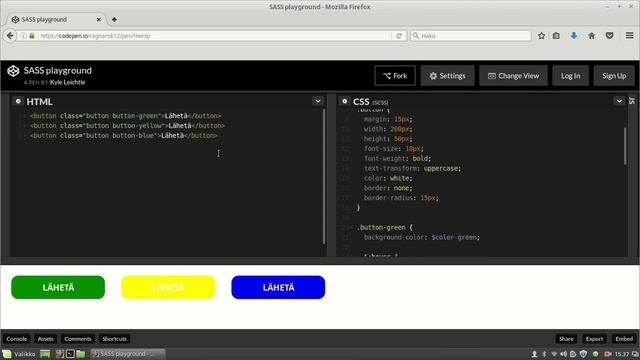Viewport: 640px width, 360px height.
Task: Click the shield tray icon
Action: tap(583, 354)
